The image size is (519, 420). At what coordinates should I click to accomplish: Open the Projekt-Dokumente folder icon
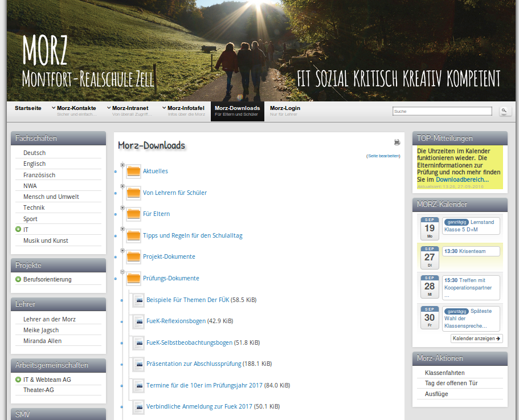133,257
